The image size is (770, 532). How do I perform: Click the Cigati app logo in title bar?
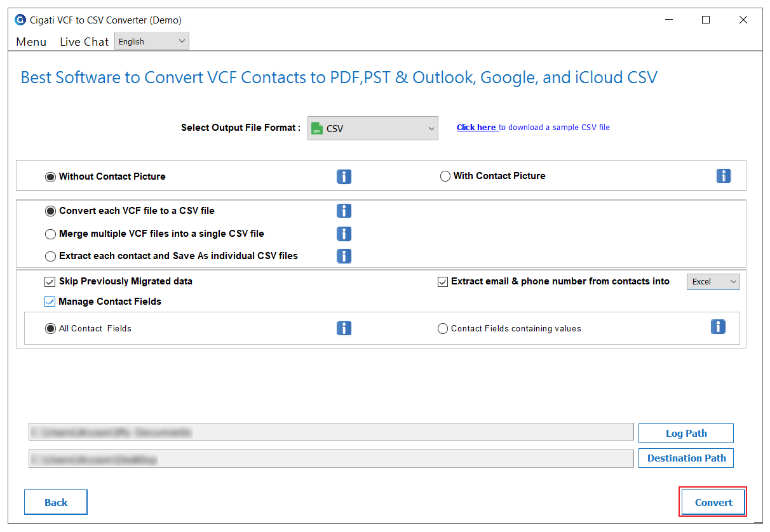point(20,20)
